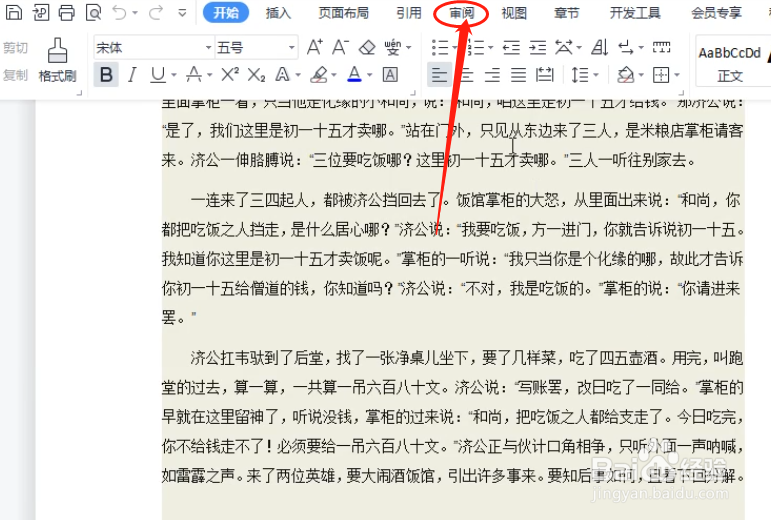Click the line spacing icon
Screen dimensions: 771x520
click(x=580, y=75)
